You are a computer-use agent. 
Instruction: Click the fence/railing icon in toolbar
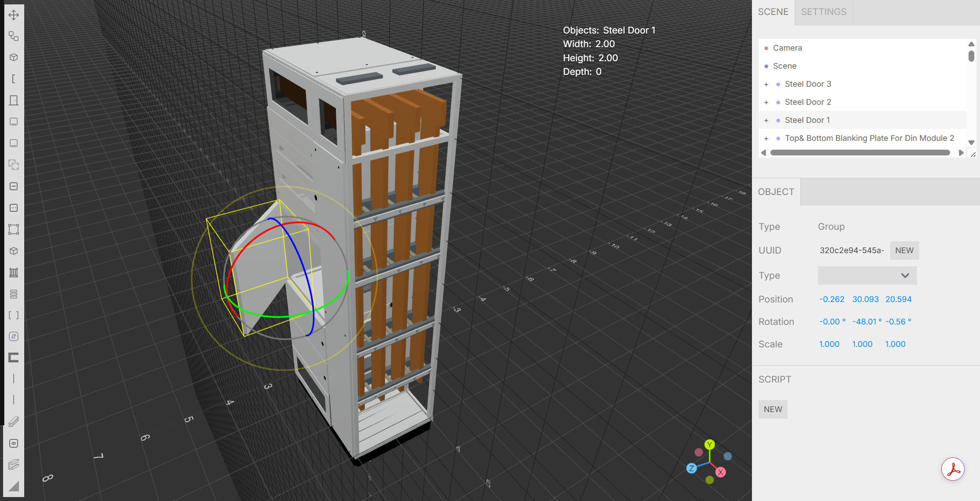click(x=14, y=272)
